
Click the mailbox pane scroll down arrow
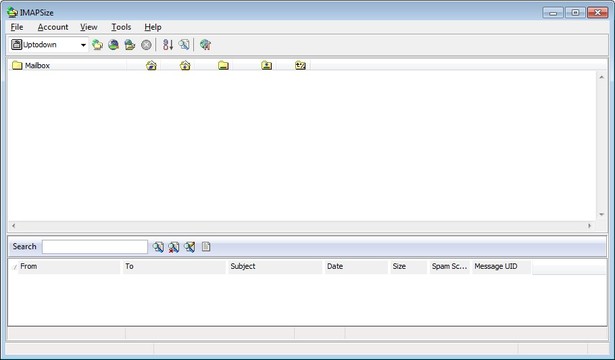coord(602,215)
